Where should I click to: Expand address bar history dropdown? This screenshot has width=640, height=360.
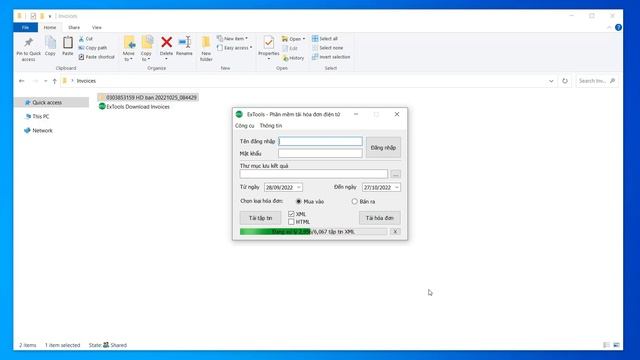pyautogui.click(x=551, y=81)
